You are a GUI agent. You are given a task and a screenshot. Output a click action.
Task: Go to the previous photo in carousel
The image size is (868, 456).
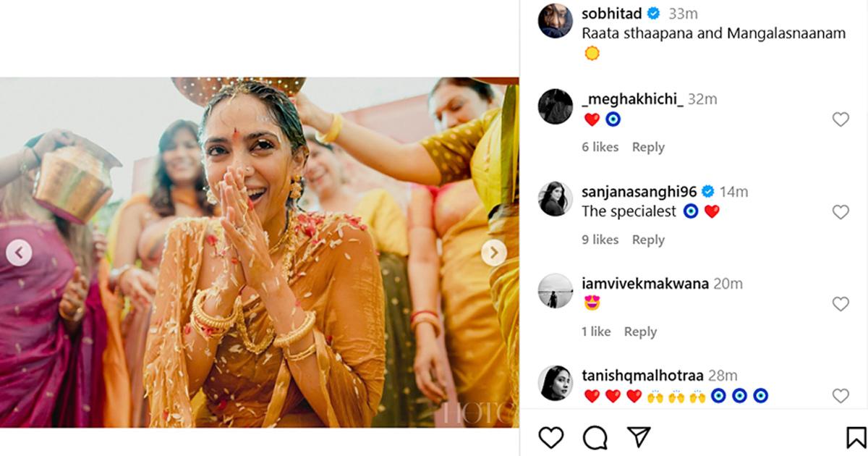pyautogui.click(x=19, y=253)
